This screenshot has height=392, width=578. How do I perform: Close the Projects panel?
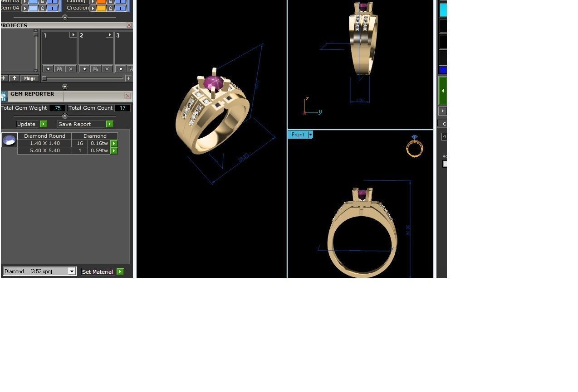point(129,25)
